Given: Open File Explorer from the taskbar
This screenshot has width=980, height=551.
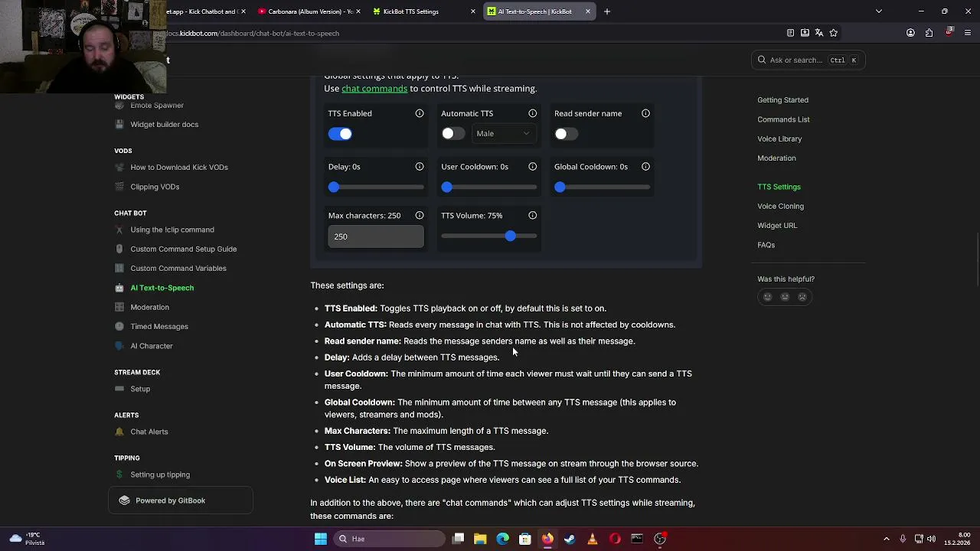Looking at the screenshot, I should (480, 539).
